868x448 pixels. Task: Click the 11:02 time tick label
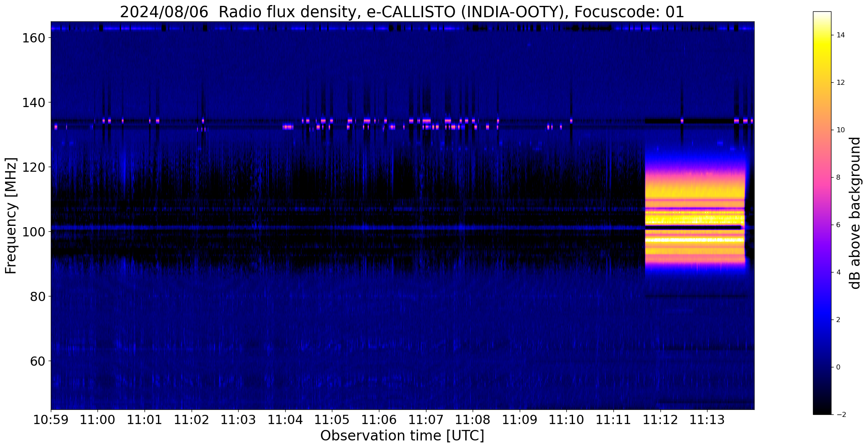(192, 420)
